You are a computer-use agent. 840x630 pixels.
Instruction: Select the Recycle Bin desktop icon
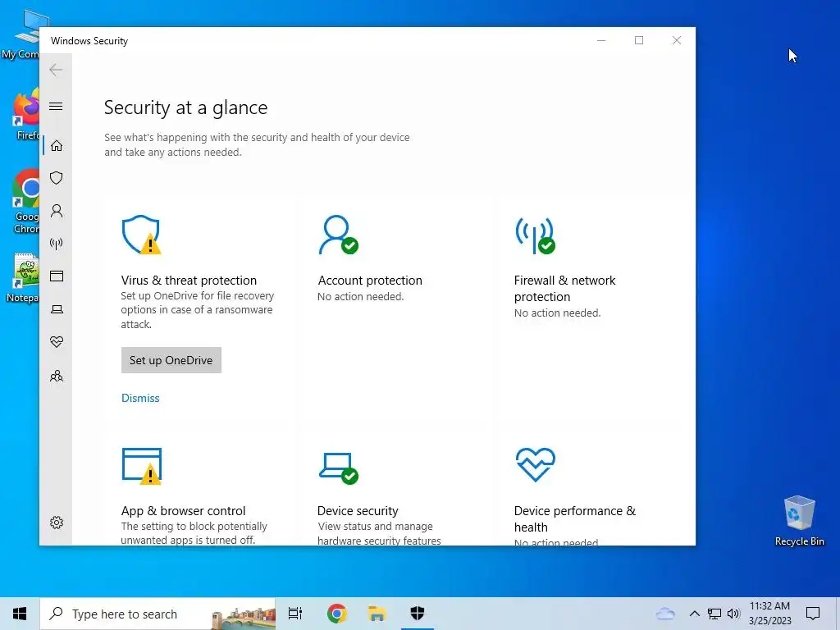799,521
